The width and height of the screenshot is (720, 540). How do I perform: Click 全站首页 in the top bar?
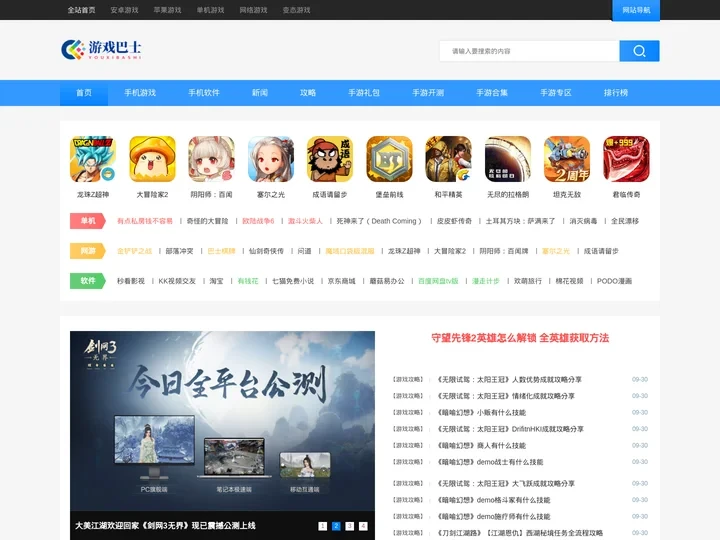(x=81, y=10)
